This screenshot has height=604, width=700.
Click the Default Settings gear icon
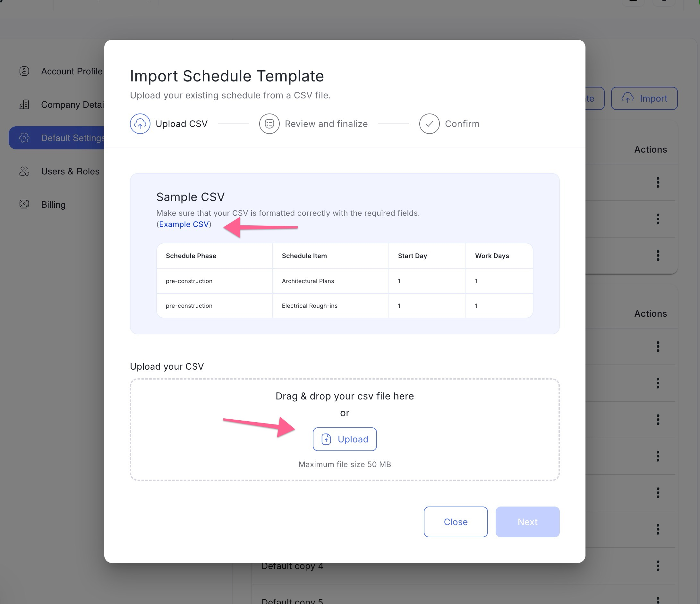click(x=24, y=138)
